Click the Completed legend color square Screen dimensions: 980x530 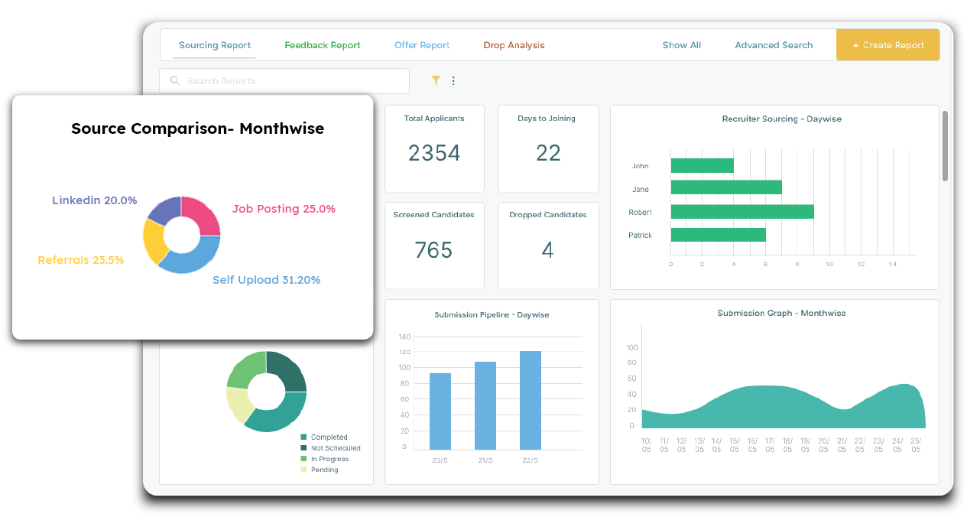pos(304,437)
